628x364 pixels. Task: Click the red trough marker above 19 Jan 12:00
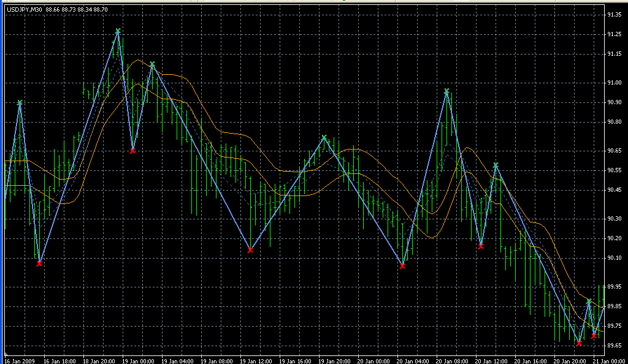(250, 250)
